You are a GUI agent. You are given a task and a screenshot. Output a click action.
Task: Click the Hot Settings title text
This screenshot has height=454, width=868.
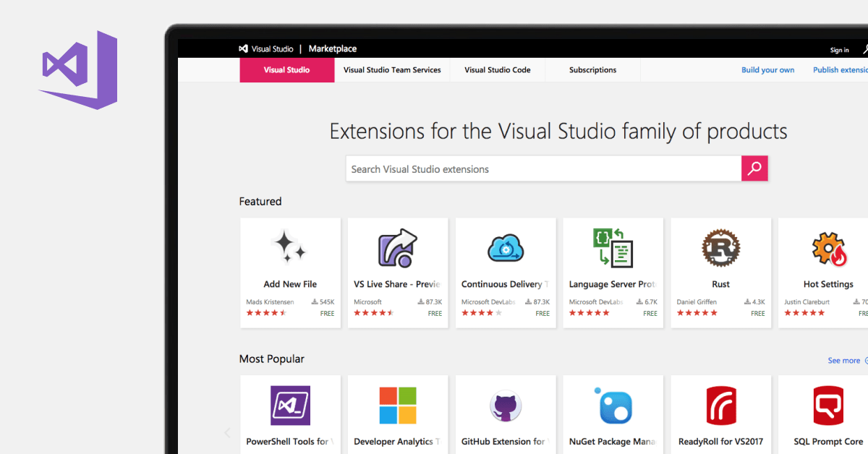(x=828, y=284)
